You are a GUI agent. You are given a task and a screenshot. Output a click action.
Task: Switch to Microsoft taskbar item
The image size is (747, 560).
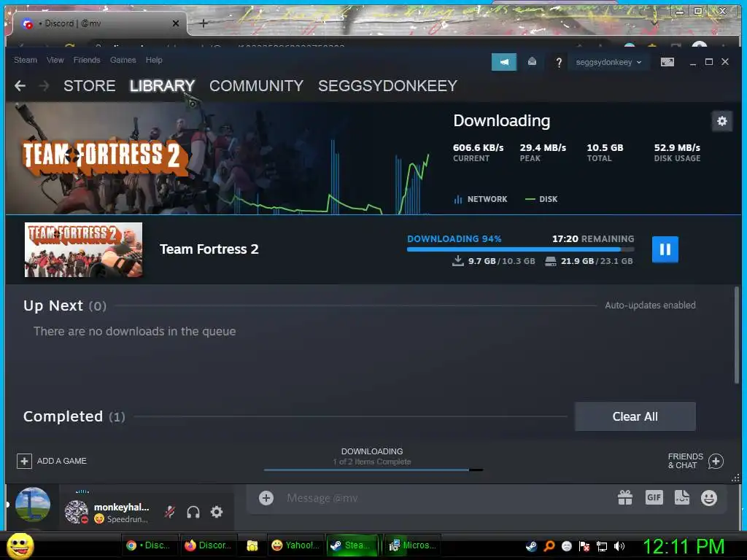413,545
